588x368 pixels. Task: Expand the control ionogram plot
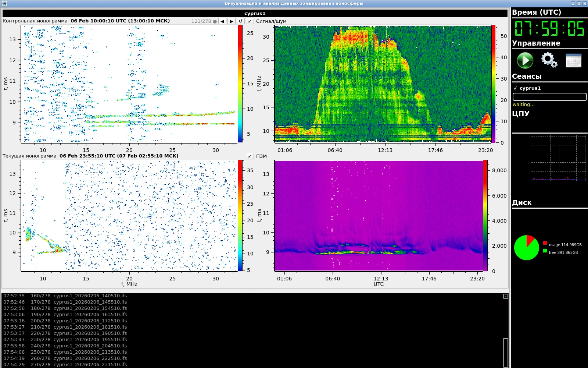[250, 21]
